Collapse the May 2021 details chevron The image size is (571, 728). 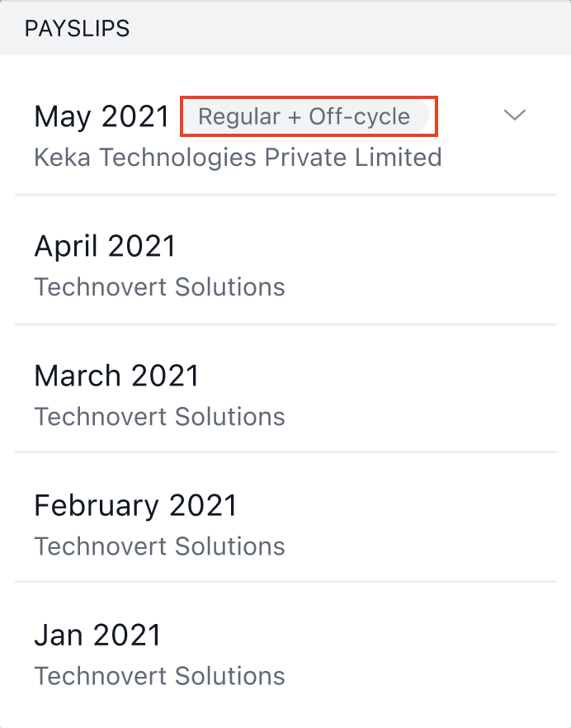click(514, 116)
